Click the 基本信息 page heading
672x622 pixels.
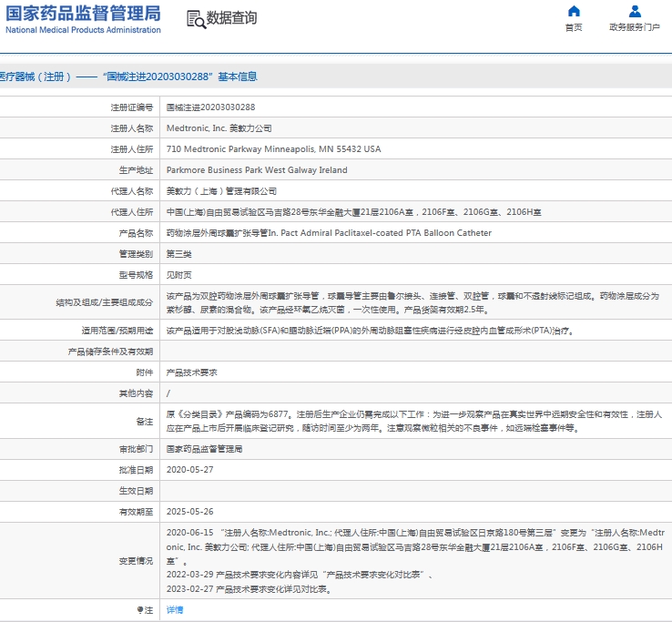point(238,76)
